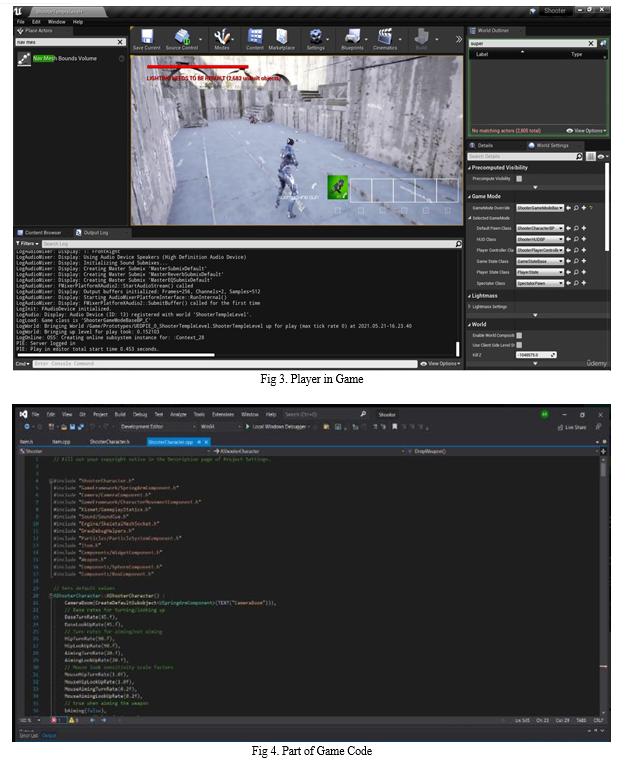The width and height of the screenshot is (628, 769).
Task: Open the Marketplace toolbar icon
Action: [x=282, y=40]
